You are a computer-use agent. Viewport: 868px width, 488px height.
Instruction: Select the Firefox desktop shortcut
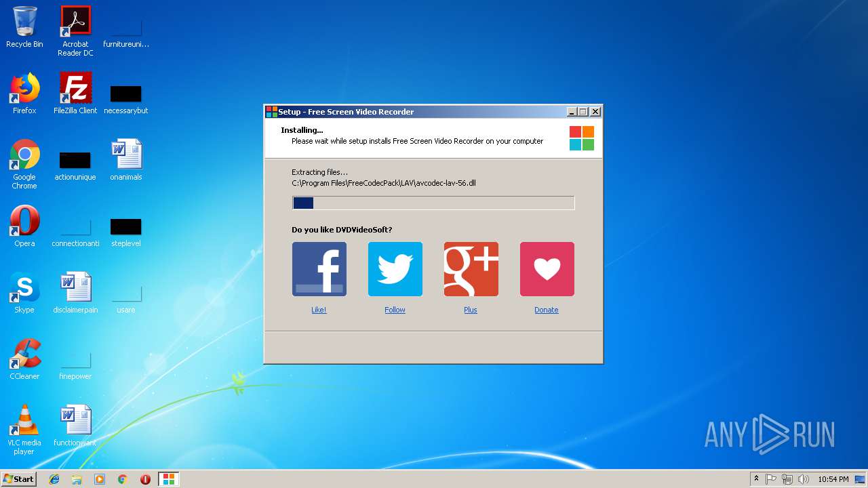24,94
